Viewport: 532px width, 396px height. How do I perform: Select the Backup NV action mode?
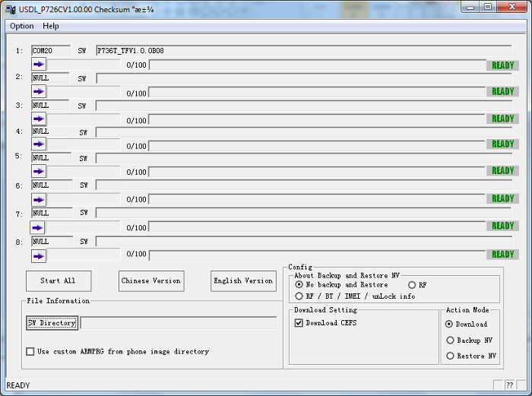(x=450, y=341)
